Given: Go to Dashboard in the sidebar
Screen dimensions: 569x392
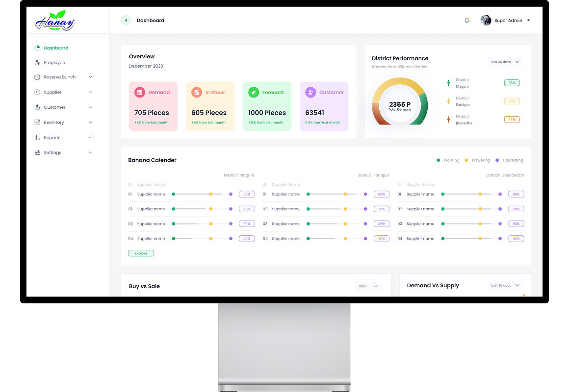Looking at the screenshot, I should pyautogui.click(x=55, y=48).
